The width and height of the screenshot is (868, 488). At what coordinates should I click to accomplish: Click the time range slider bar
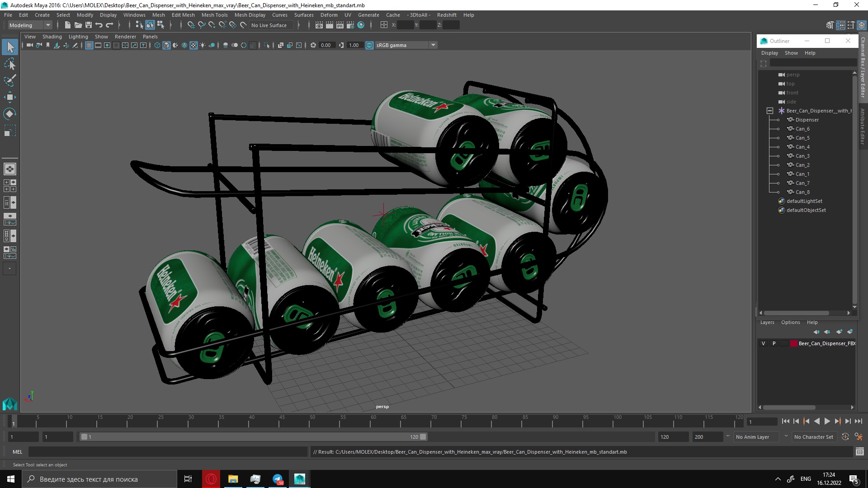253,437
